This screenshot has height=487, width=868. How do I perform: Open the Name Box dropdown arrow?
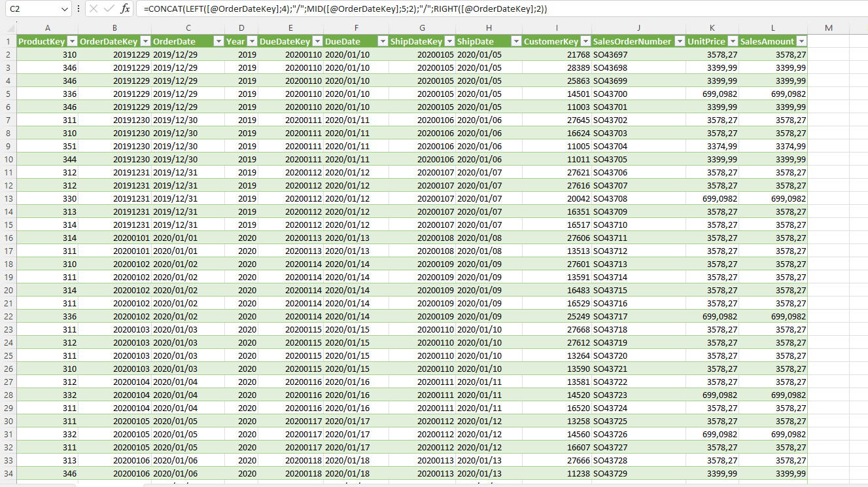point(64,9)
